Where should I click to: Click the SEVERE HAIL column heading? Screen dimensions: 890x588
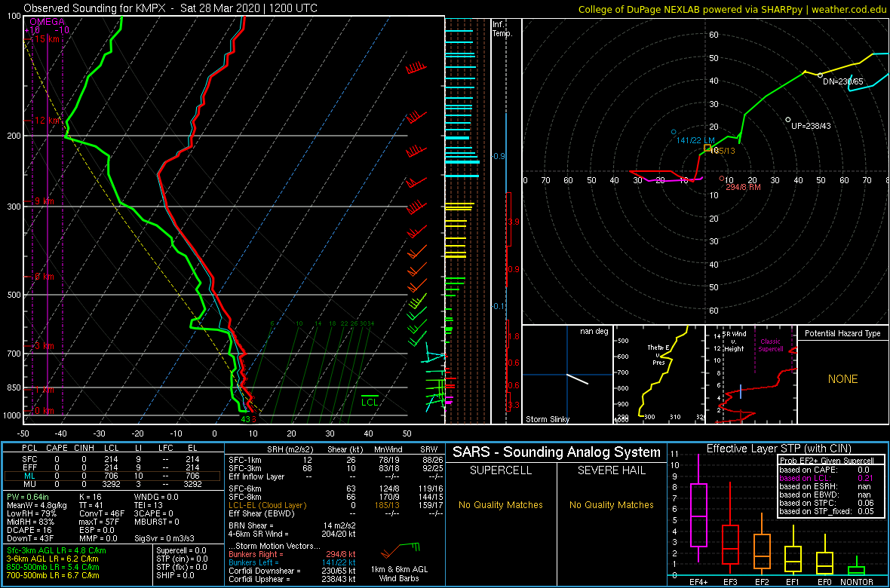pos(612,470)
